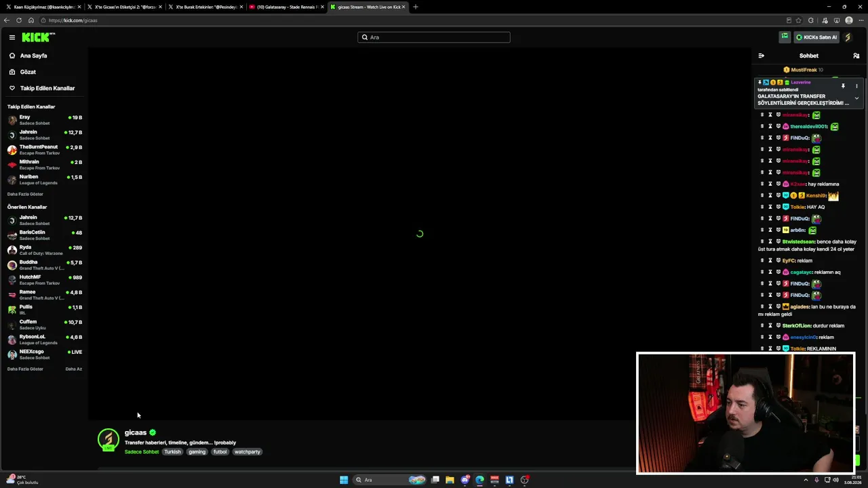Show more recommended channels
Viewport: 868px width, 488px height.
[x=25, y=369]
